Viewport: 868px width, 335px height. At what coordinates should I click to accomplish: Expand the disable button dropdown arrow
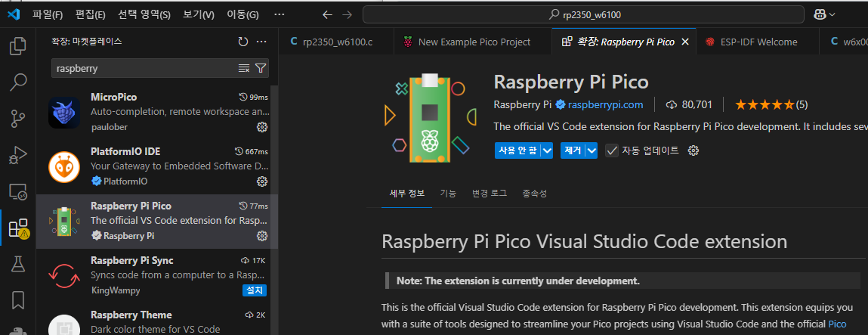point(547,150)
